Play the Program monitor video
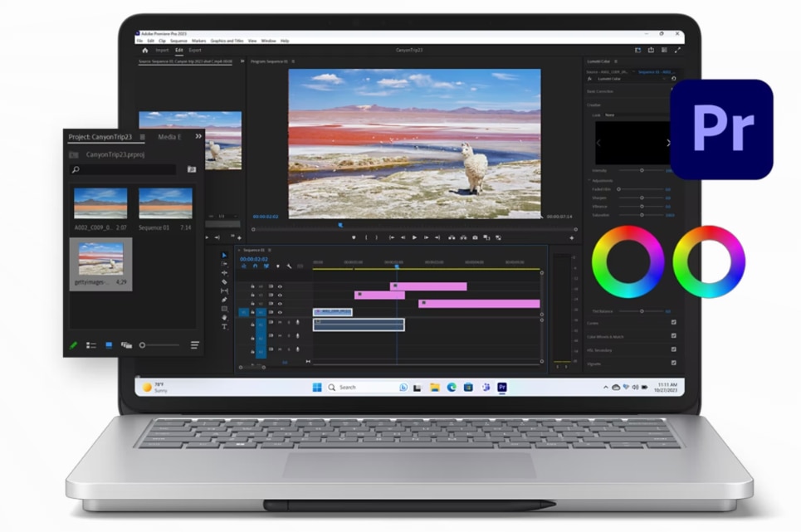The width and height of the screenshot is (801, 532). (414, 237)
